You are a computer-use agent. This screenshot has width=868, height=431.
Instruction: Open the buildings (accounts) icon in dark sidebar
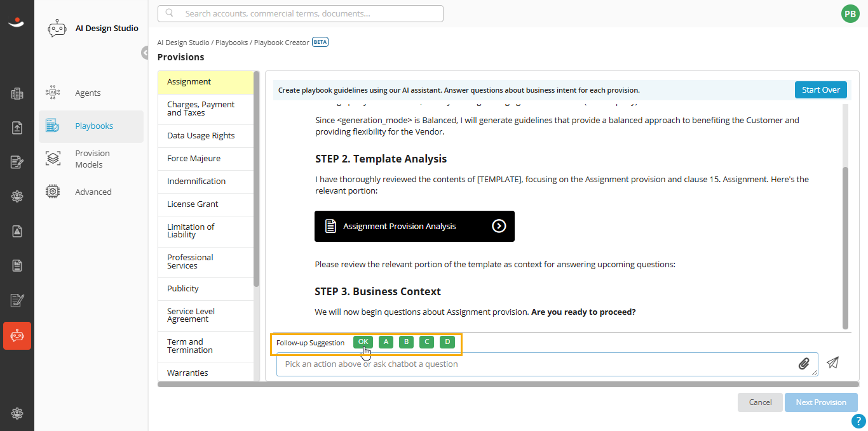point(17,94)
